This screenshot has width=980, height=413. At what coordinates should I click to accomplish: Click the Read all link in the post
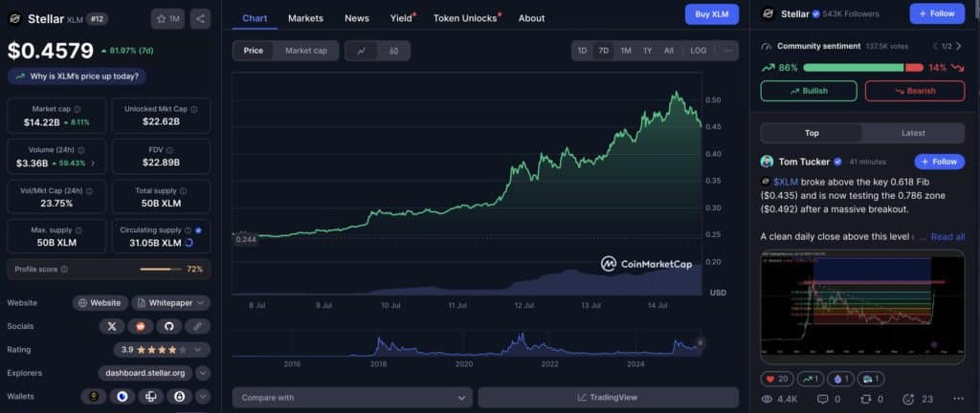click(x=947, y=237)
